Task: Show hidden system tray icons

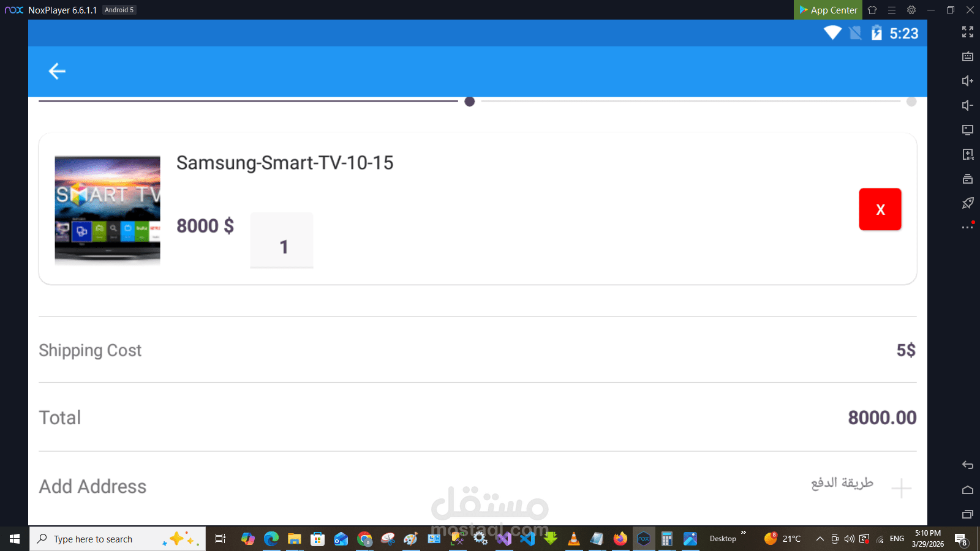Action: 820,539
